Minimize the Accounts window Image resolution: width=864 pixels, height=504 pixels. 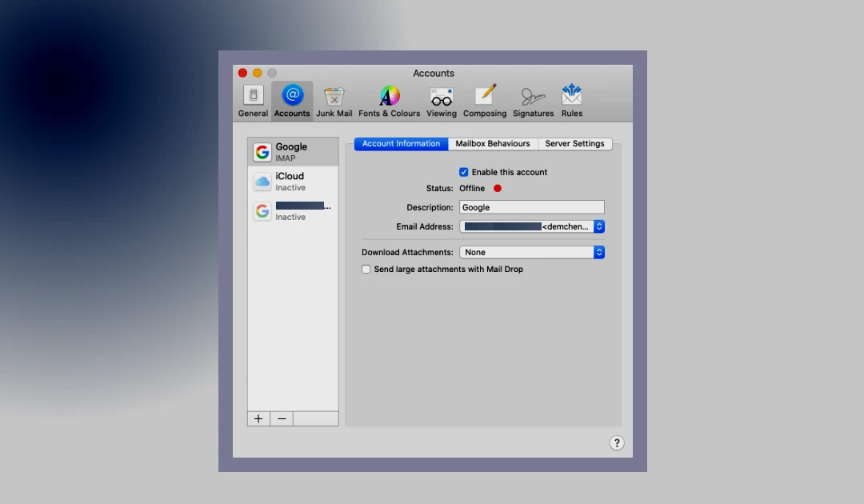(258, 73)
